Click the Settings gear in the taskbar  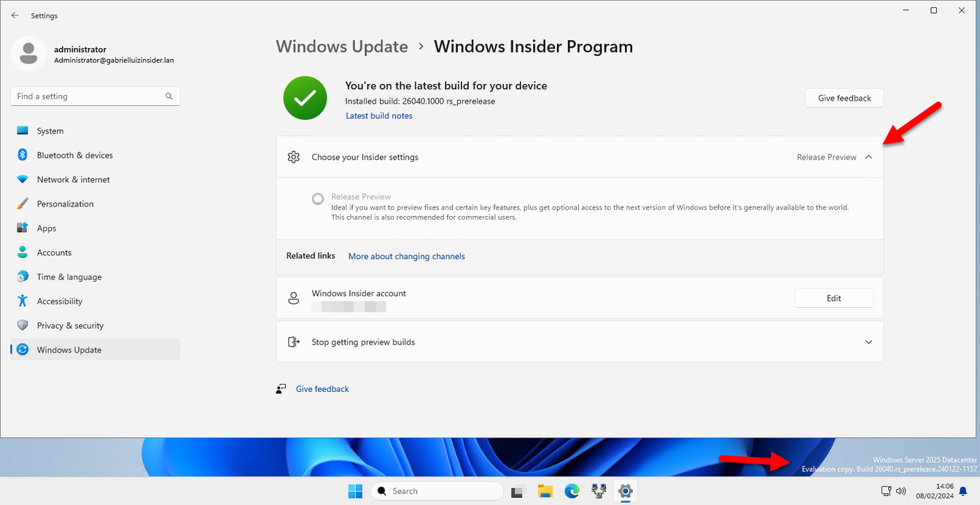pos(626,491)
